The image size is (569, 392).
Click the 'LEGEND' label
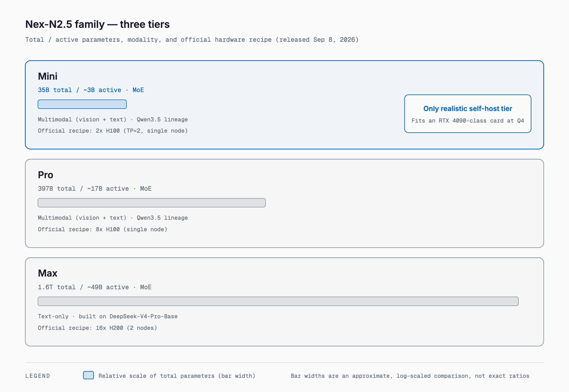click(x=38, y=376)
